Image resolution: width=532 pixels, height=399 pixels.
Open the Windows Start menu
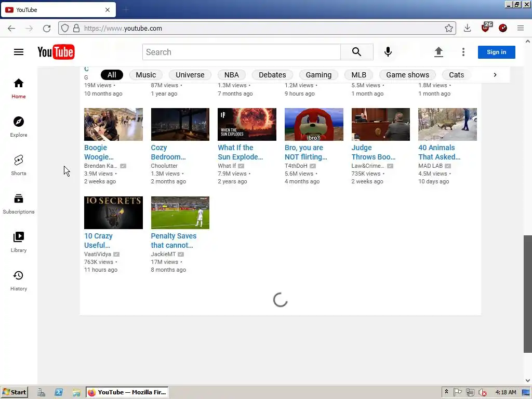[x=14, y=392]
